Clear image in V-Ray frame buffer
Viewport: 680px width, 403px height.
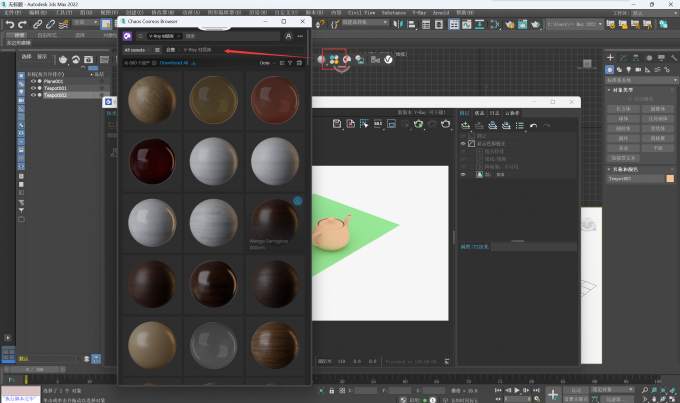point(350,124)
